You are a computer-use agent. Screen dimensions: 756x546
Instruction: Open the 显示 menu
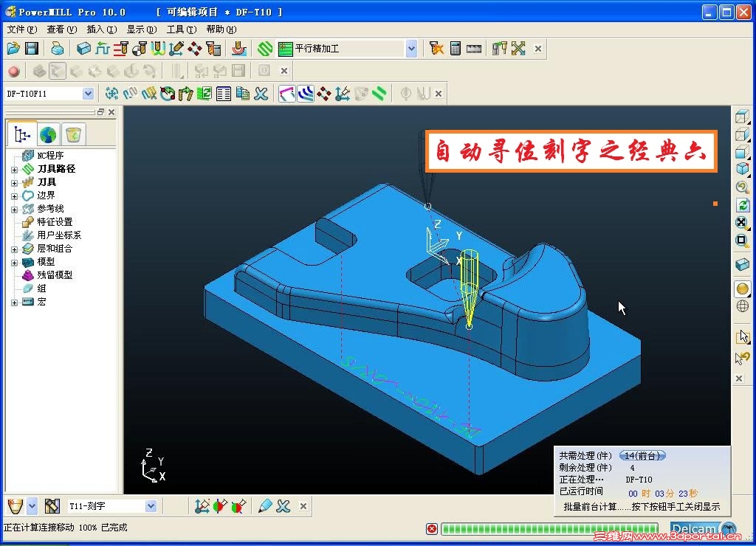pos(142,30)
